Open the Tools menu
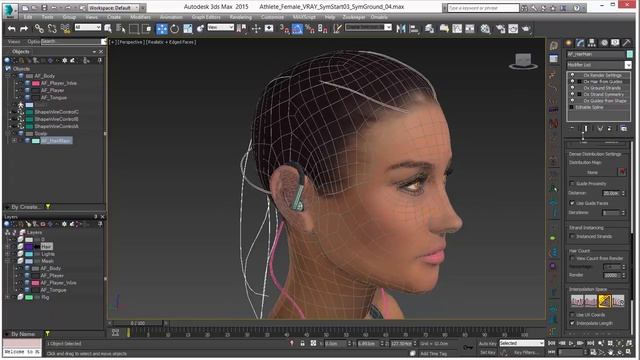Viewport: 640px width, 360px height. coord(47,17)
